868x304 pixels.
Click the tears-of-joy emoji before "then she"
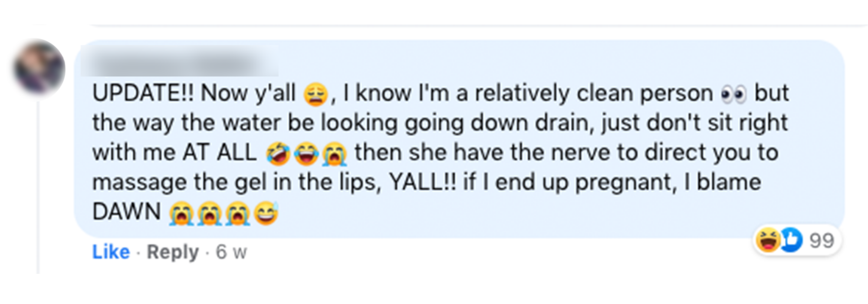pyautogui.click(x=306, y=154)
